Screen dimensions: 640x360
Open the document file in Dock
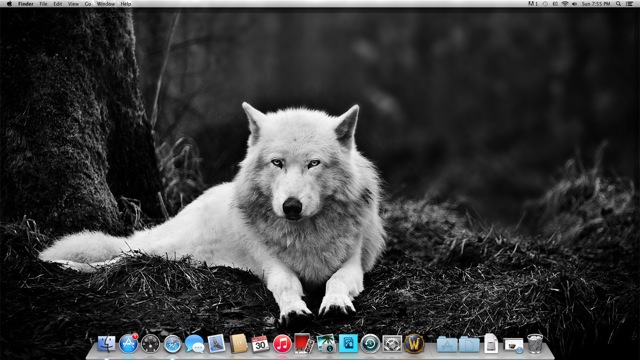[x=491, y=343]
